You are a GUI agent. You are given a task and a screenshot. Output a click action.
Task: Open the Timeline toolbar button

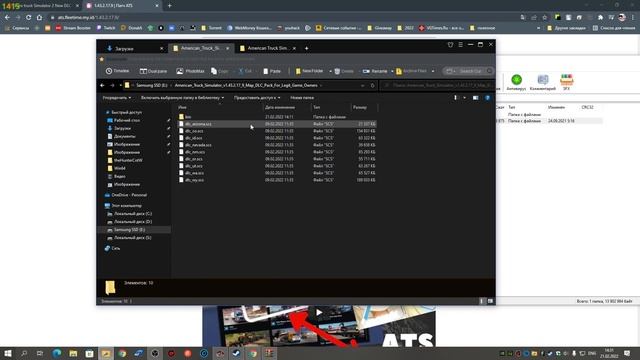[x=117, y=71]
